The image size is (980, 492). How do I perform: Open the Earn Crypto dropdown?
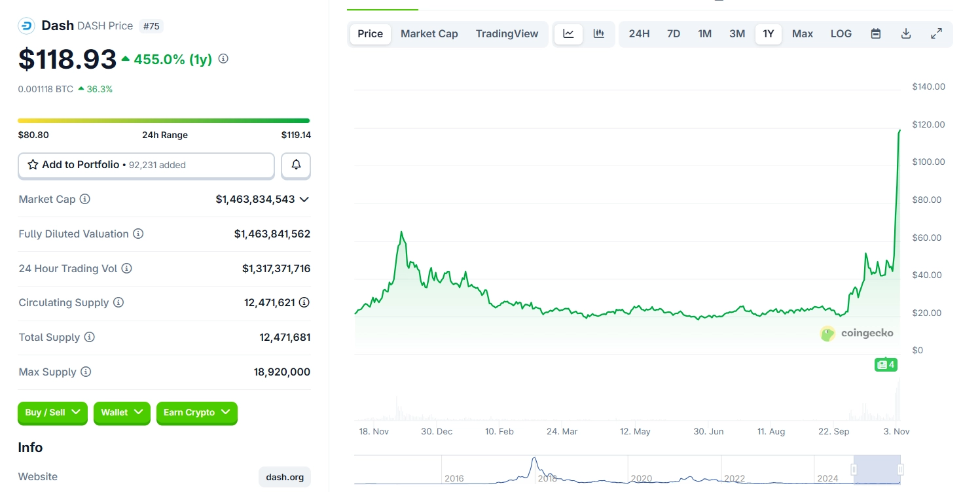tap(196, 412)
